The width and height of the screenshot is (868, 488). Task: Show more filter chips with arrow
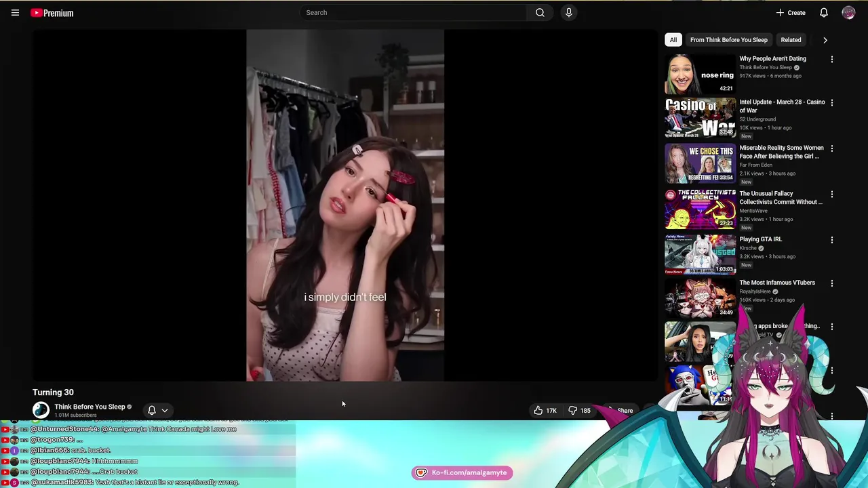coord(825,40)
